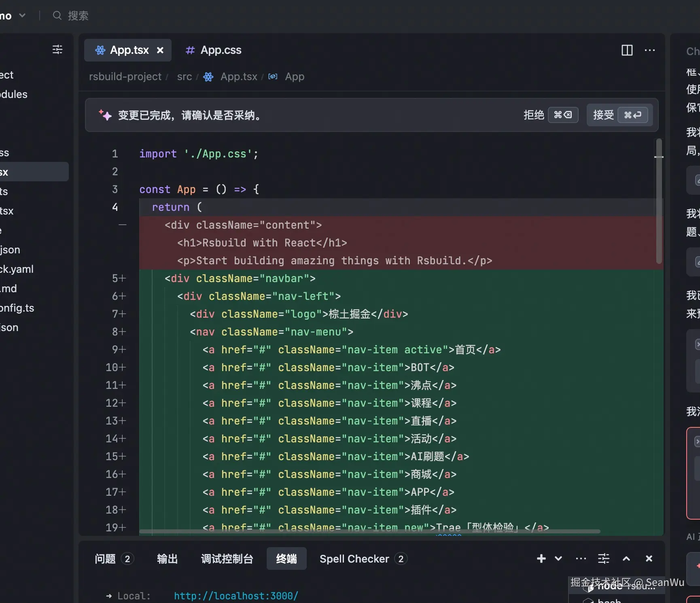The width and height of the screenshot is (700, 603).
Task: Click the 沸点 nav-item line
Action: [x=329, y=385]
